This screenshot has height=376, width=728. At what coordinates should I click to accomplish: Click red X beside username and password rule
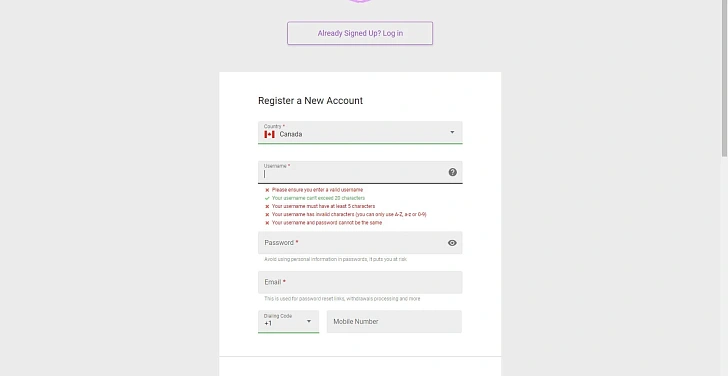(x=267, y=223)
